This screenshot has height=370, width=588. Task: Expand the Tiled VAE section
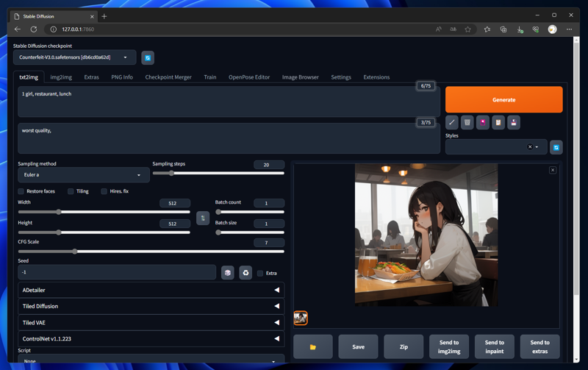(151, 323)
